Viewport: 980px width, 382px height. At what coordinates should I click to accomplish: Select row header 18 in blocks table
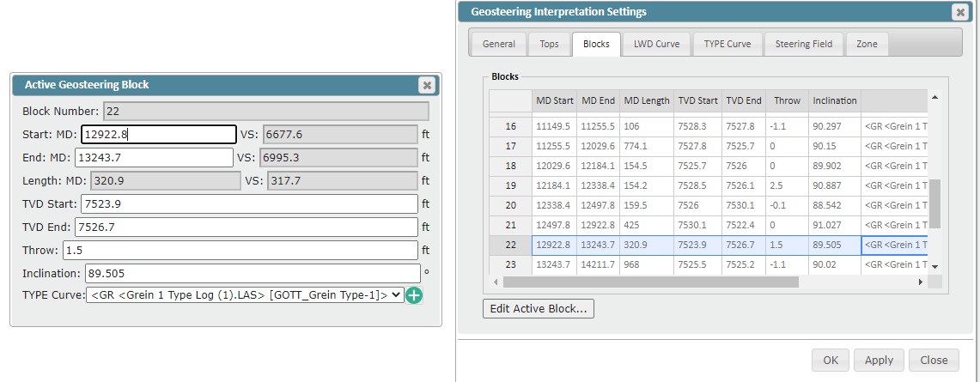pyautogui.click(x=511, y=166)
